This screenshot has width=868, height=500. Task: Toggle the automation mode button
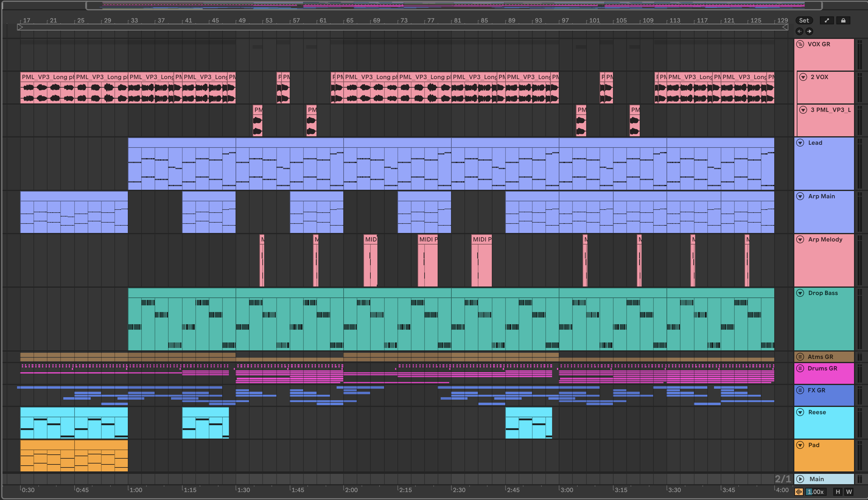point(827,21)
